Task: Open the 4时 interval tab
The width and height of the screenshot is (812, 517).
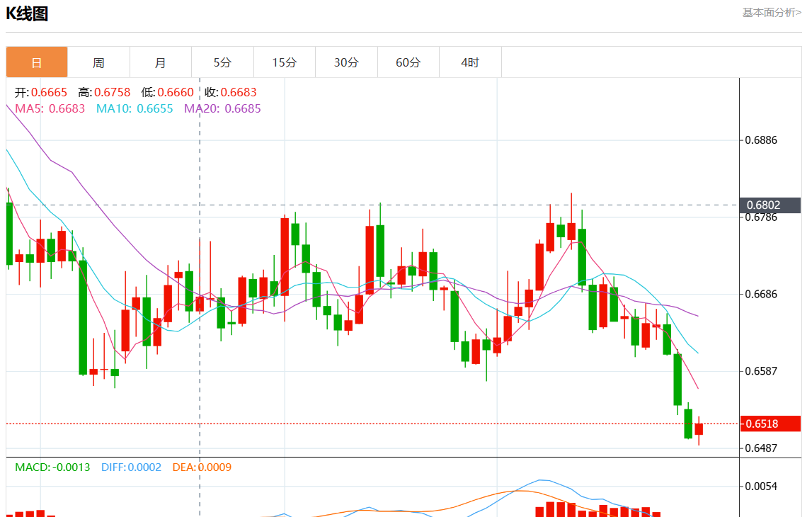Action: (x=470, y=62)
